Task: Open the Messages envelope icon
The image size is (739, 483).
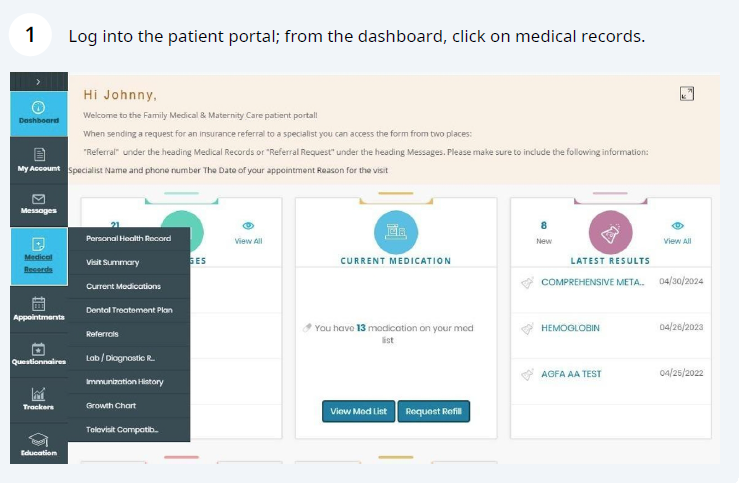Action: [x=38, y=200]
